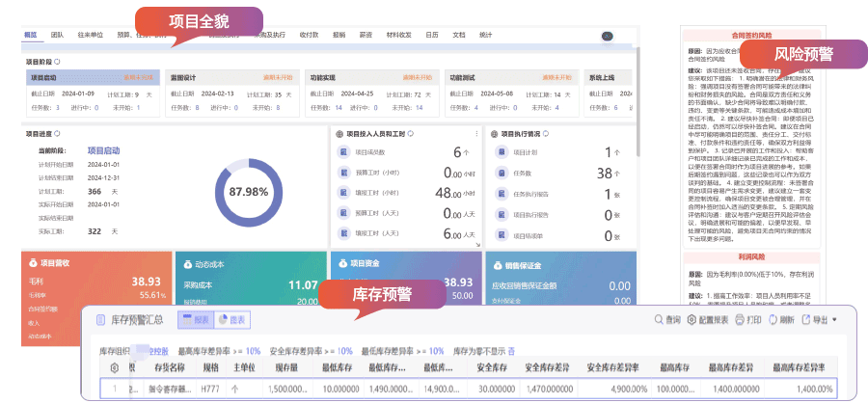Open the 团队 tab
The image size is (868, 403).
tap(57, 35)
